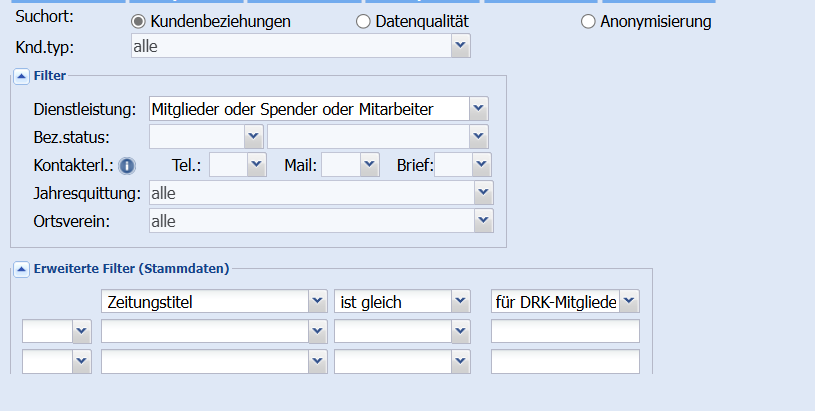Open the Brief contact permission dropdown

tap(482, 164)
